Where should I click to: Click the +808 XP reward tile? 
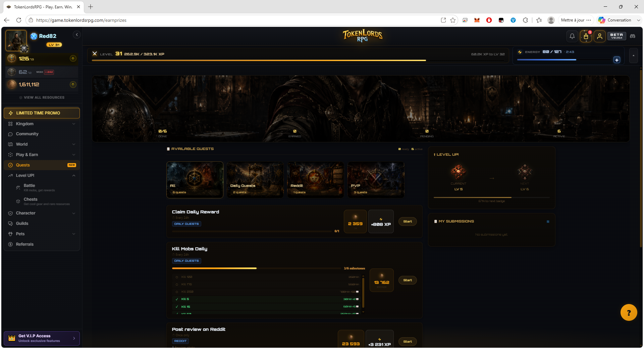point(381,221)
